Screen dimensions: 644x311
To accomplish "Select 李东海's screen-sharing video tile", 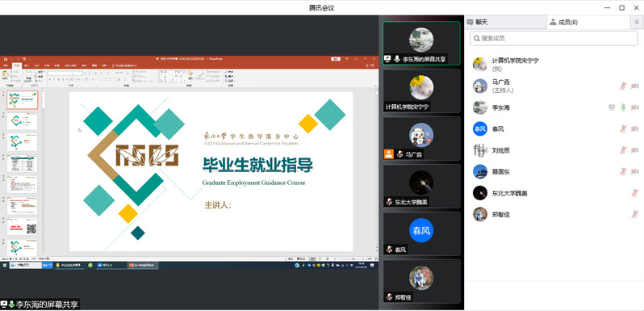I will pos(421,43).
